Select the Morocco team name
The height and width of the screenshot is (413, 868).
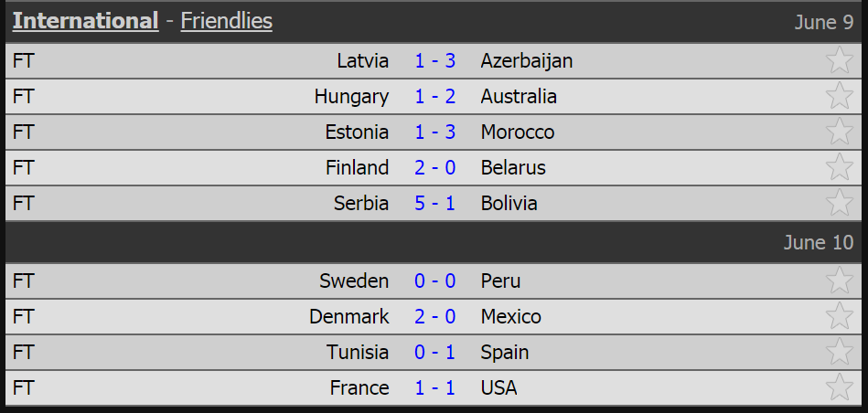518,132
